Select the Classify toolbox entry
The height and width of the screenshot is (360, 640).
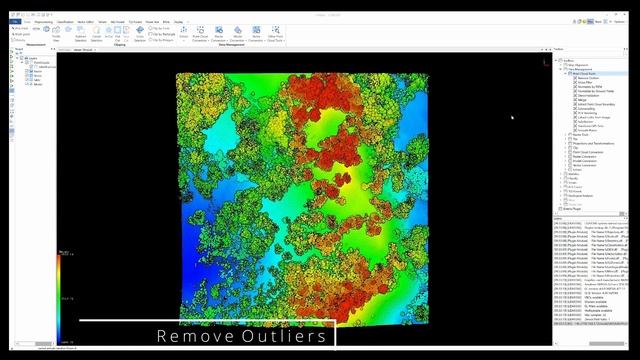click(573, 178)
